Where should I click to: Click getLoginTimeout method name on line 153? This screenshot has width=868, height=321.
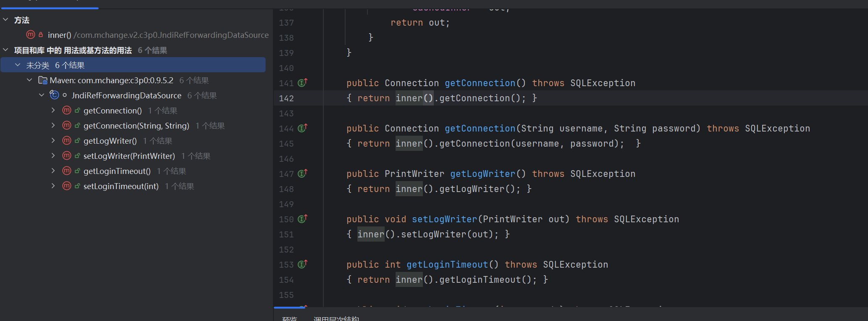pos(447,264)
